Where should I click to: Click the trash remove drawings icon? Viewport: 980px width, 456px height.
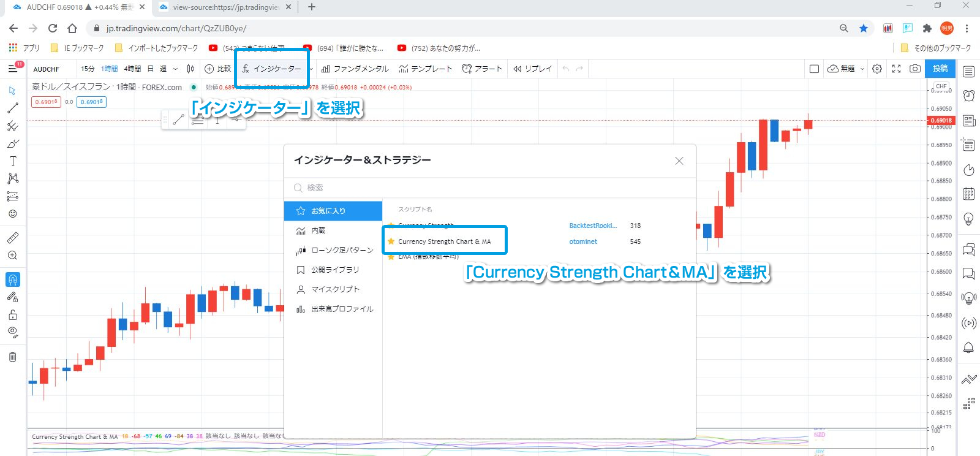tap(12, 357)
